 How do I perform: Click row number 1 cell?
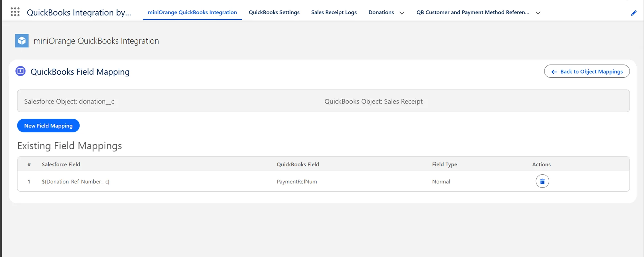[29, 182]
